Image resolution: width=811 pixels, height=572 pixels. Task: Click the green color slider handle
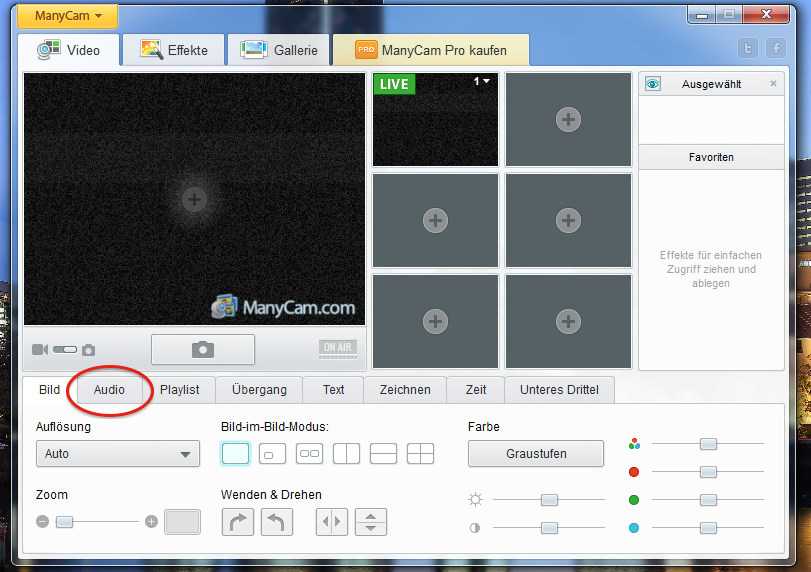708,500
